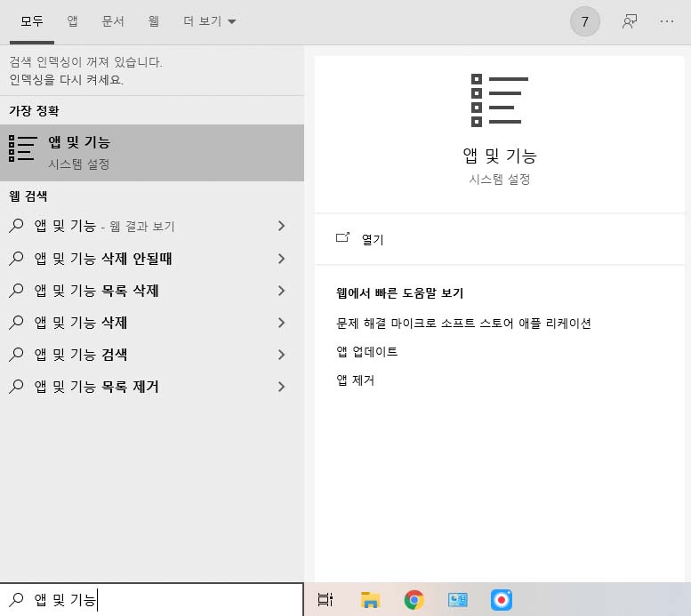The height and width of the screenshot is (616, 691).
Task: Expand arrow for 웹 결과 보기 row
Action: click(x=282, y=226)
